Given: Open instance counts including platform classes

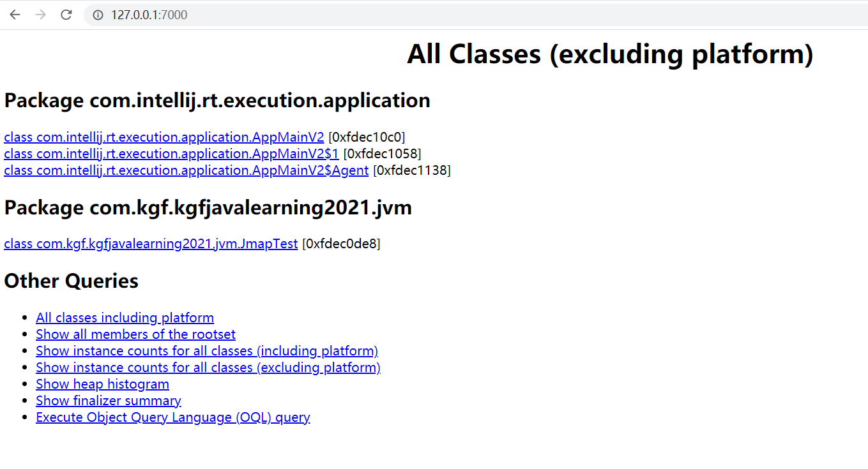Looking at the screenshot, I should click(x=207, y=350).
